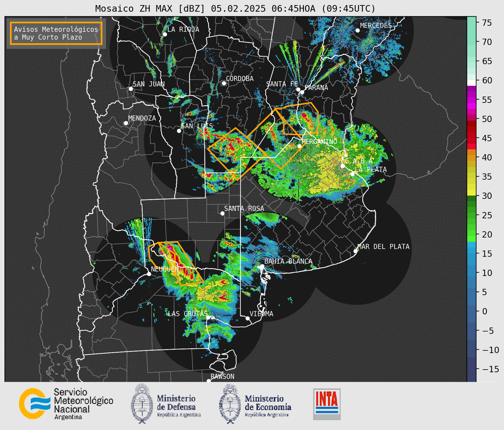The width and height of the screenshot is (504, 430).
Task: Select the San Juan city marker dot
Action: (x=131, y=89)
